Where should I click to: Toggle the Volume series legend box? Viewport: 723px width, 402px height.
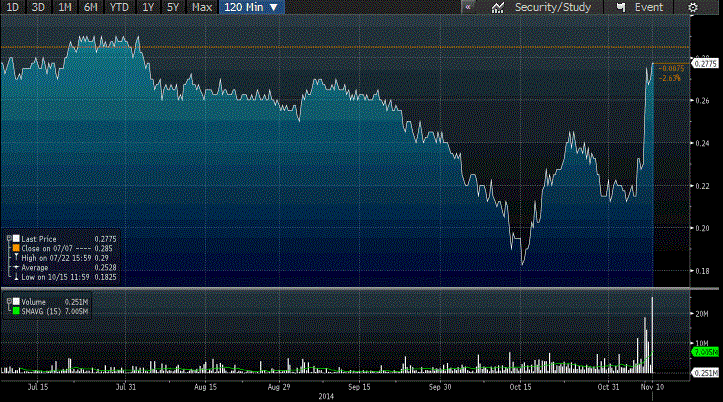tap(14, 301)
